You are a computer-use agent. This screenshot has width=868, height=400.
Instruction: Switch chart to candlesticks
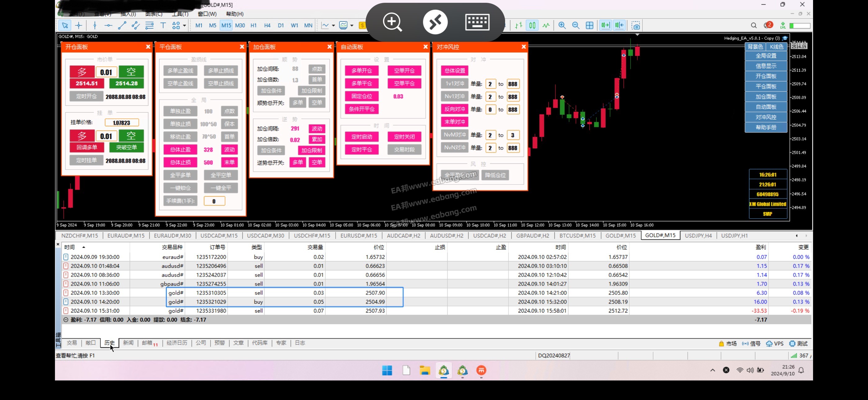tap(532, 25)
